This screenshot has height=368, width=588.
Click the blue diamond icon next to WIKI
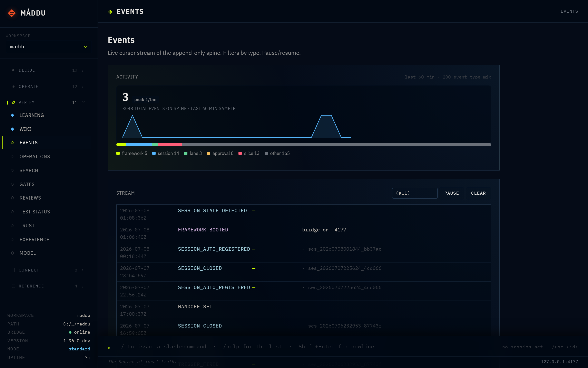(x=12, y=129)
